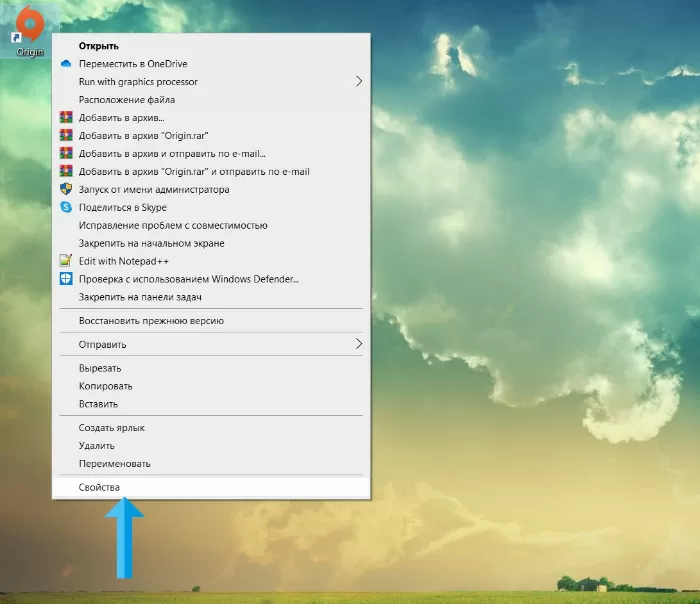Image resolution: width=700 pixels, height=604 pixels.
Task: Click "Закрепить на начальном экране"
Action: click(151, 243)
